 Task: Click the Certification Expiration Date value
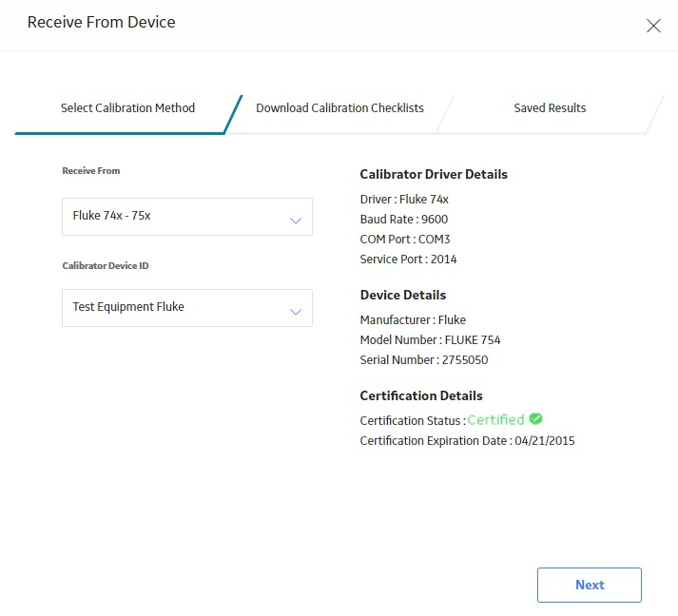545,440
